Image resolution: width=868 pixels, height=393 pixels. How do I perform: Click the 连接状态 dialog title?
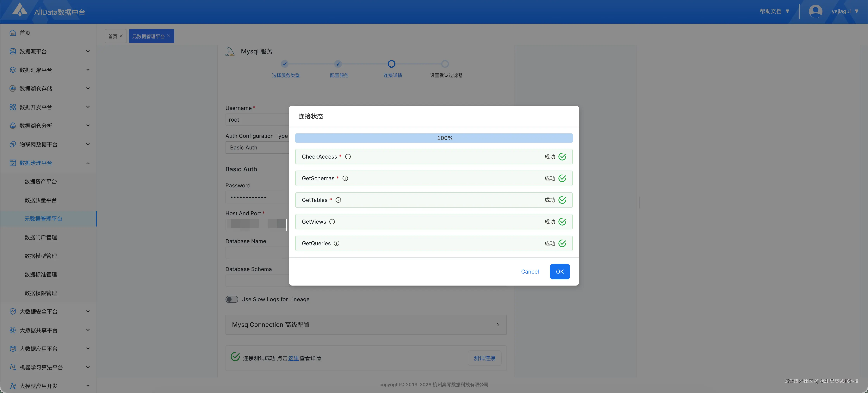[310, 116]
